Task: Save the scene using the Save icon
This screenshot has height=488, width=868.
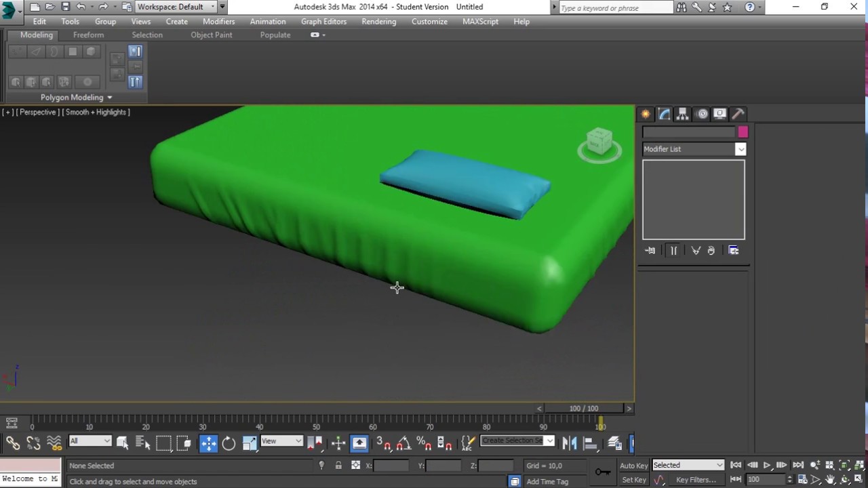Action: [x=65, y=7]
